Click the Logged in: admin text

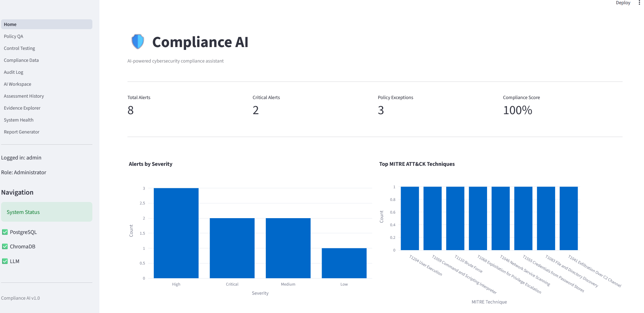pos(21,158)
